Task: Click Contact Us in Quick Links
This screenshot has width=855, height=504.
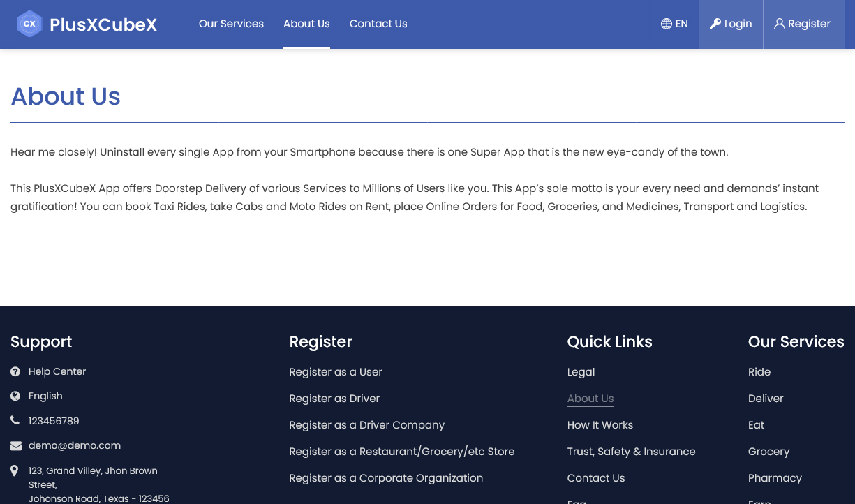Action: point(596,478)
